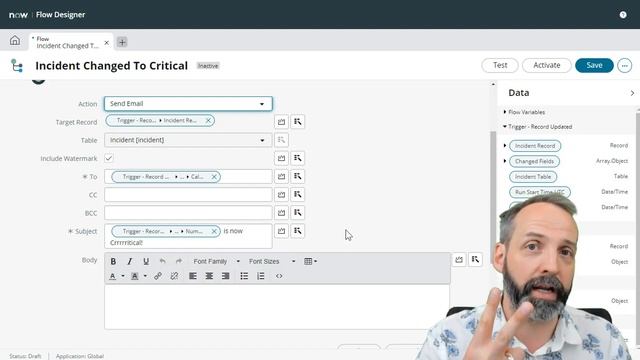Click the BCC input field
This screenshot has width=640, height=360.
click(188, 213)
